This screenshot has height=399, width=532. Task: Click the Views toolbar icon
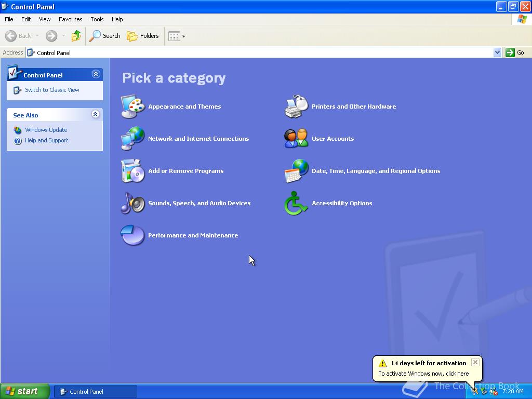(174, 36)
